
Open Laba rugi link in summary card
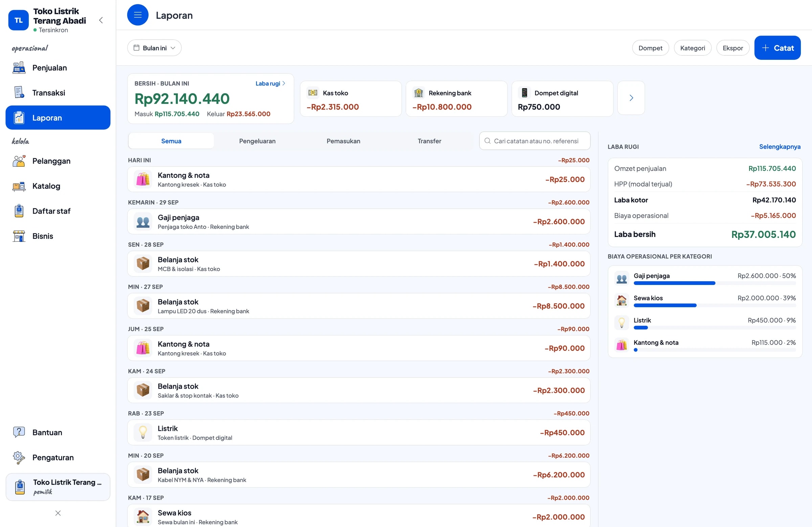coord(270,83)
